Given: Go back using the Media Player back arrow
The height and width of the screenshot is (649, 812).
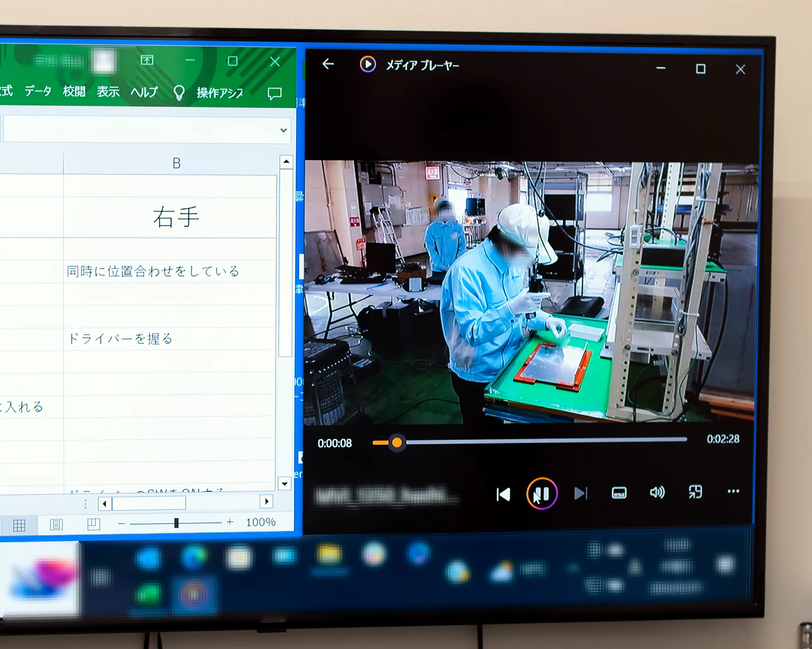Looking at the screenshot, I should pyautogui.click(x=328, y=65).
